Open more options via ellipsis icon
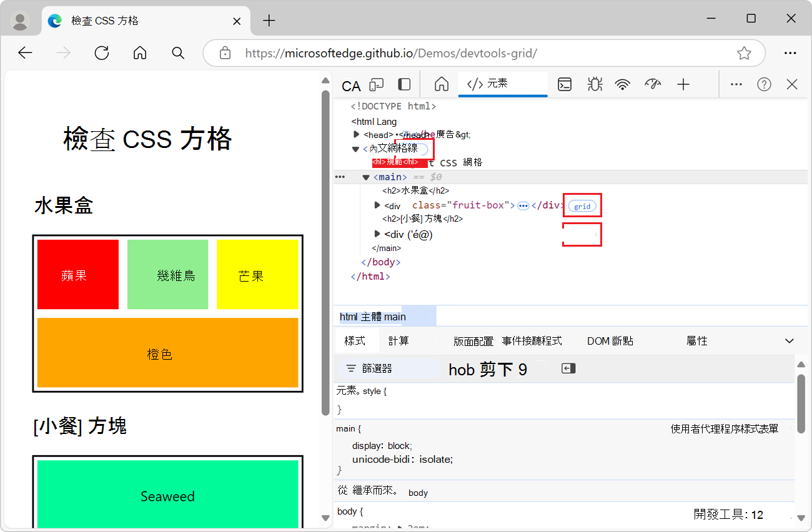 [x=736, y=83]
